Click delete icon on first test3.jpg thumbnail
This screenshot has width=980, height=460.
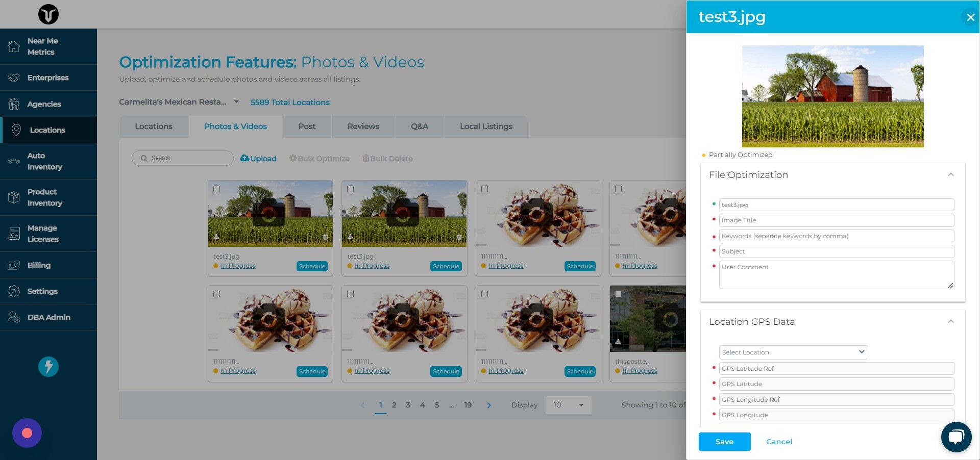[x=325, y=237]
